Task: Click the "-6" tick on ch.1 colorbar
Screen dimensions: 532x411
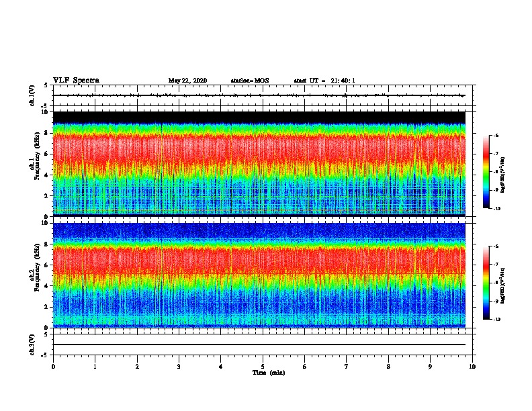Action: 496,135
